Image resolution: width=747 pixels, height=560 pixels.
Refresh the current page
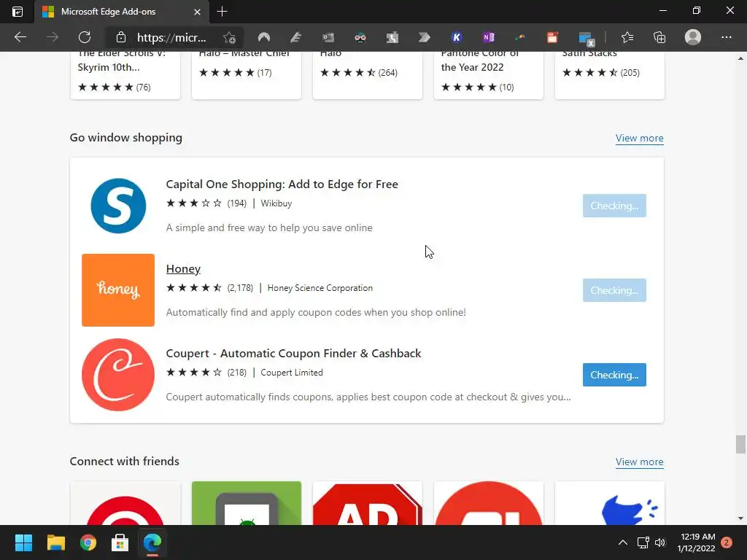click(x=85, y=37)
